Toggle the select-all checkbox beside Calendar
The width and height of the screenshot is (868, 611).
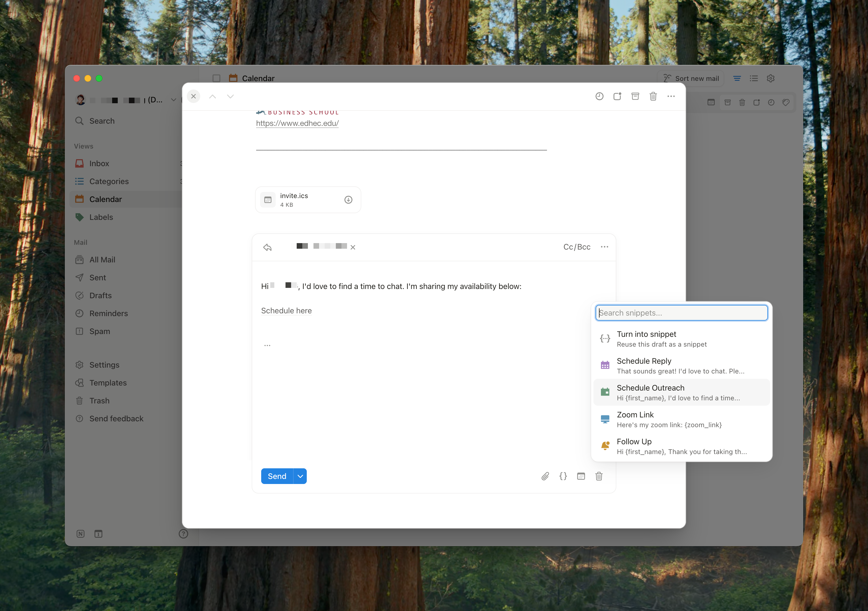point(216,78)
